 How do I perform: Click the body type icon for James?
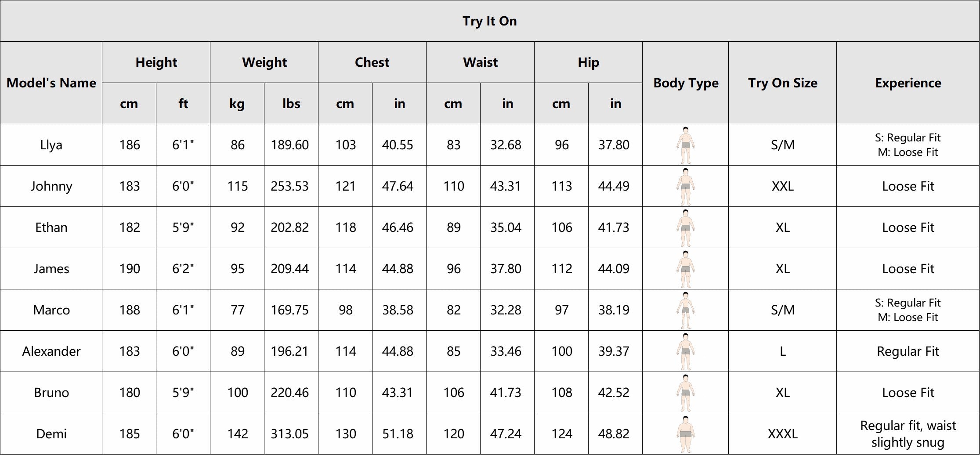point(685,269)
